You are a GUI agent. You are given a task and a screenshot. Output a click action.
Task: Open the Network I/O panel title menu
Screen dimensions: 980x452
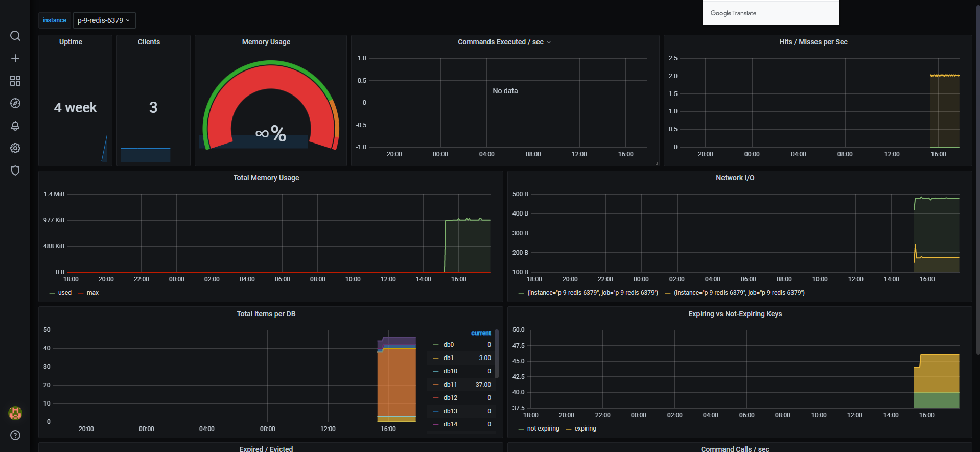[735, 178]
